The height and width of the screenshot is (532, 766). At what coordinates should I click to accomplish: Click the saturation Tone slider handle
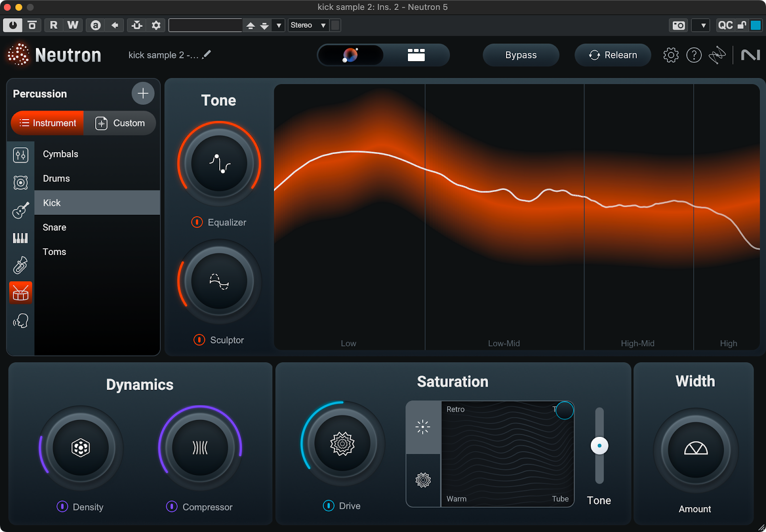(x=599, y=445)
